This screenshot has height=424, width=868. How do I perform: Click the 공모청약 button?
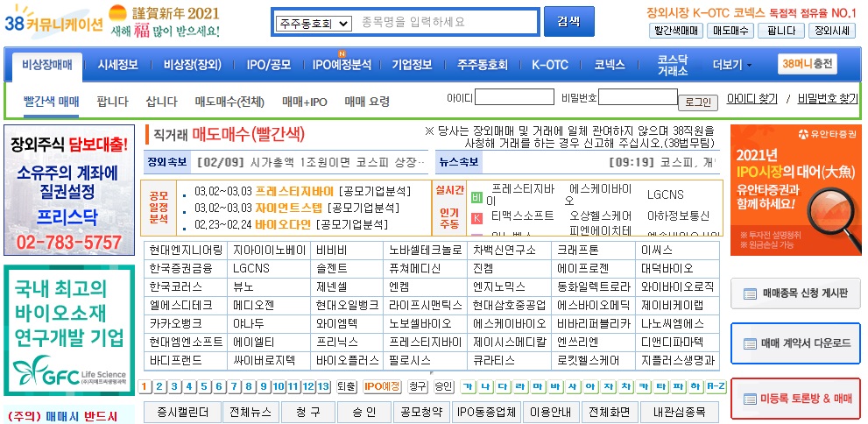coord(422,412)
